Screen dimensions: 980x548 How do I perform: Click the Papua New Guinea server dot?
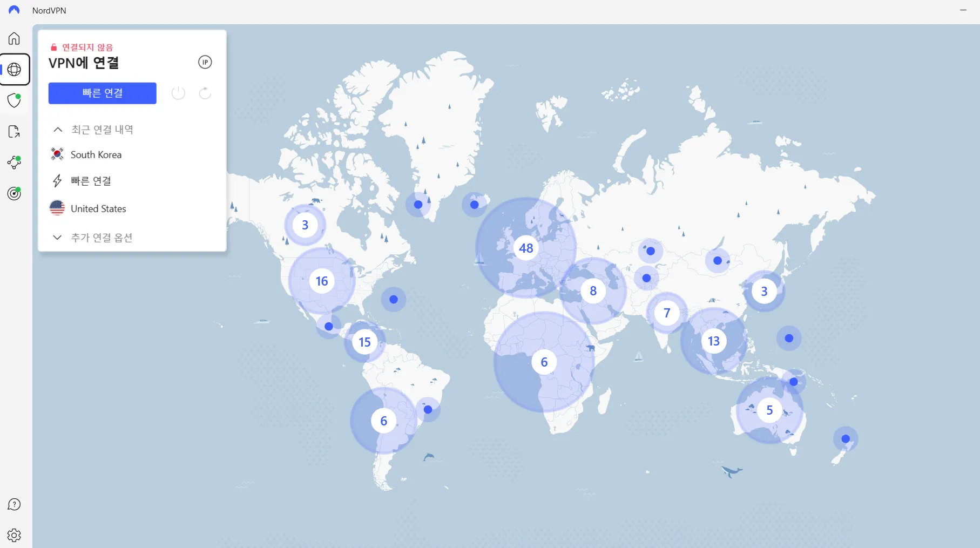point(794,382)
